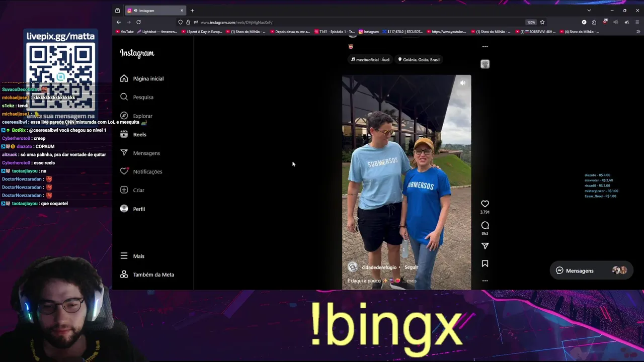This screenshot has height=362, width=644.
Task: Open BTCUSDT bookmark
Action: 403,32
